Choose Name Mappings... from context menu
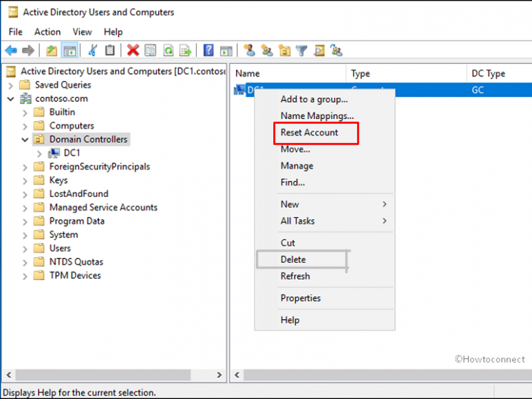The image size is (532, 399). [325, 116]
